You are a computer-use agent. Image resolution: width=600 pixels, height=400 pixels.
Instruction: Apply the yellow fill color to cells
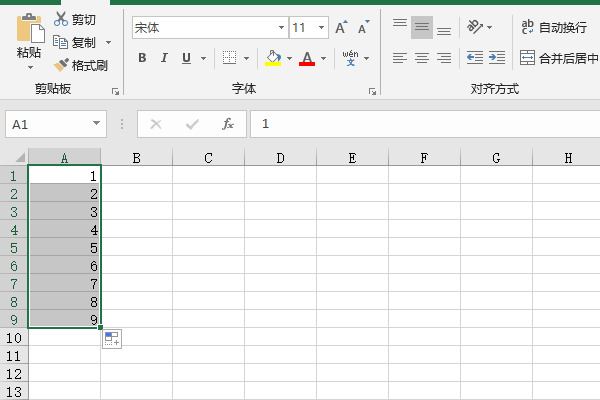click(x=273, y=58)
